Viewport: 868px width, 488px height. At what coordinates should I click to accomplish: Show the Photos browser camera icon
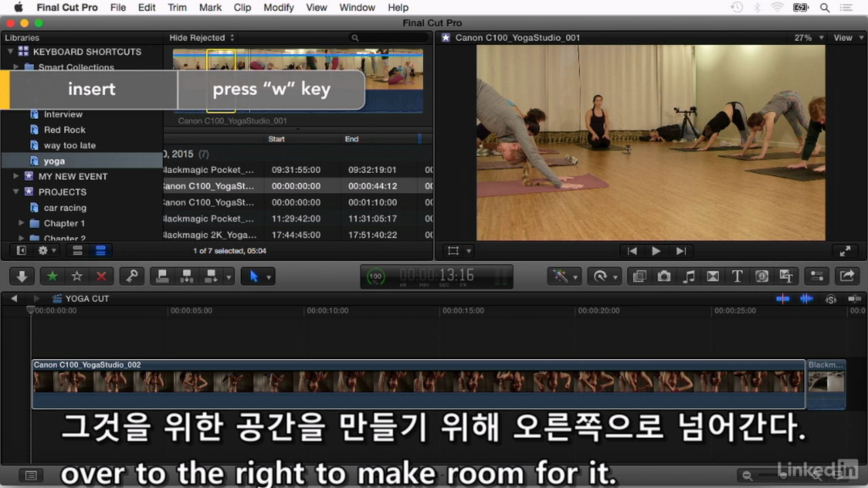pos(664,276)
